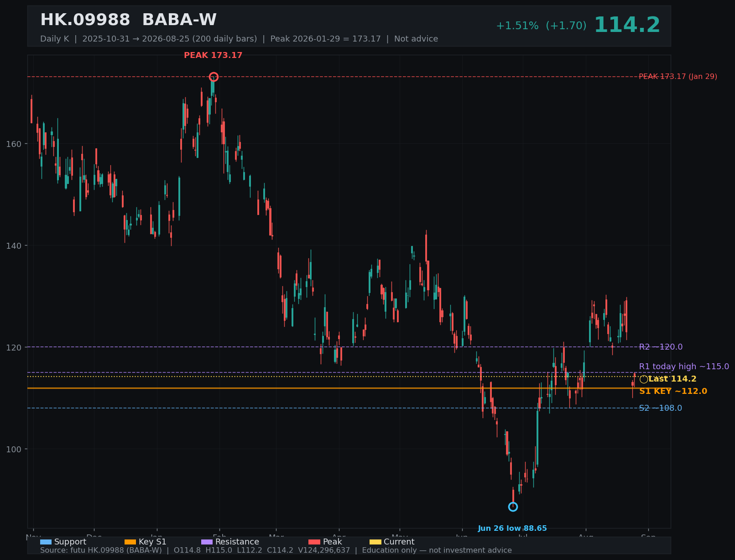Select the 'Resistance' legend label
Screen dimensions: 735x560
pyautogui.click(x=237, y=542)
